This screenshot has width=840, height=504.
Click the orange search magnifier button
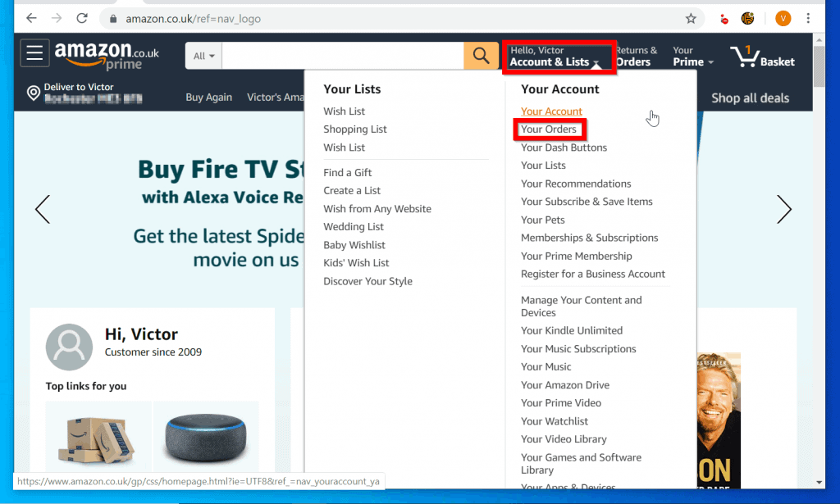click(x=481, y=56)
